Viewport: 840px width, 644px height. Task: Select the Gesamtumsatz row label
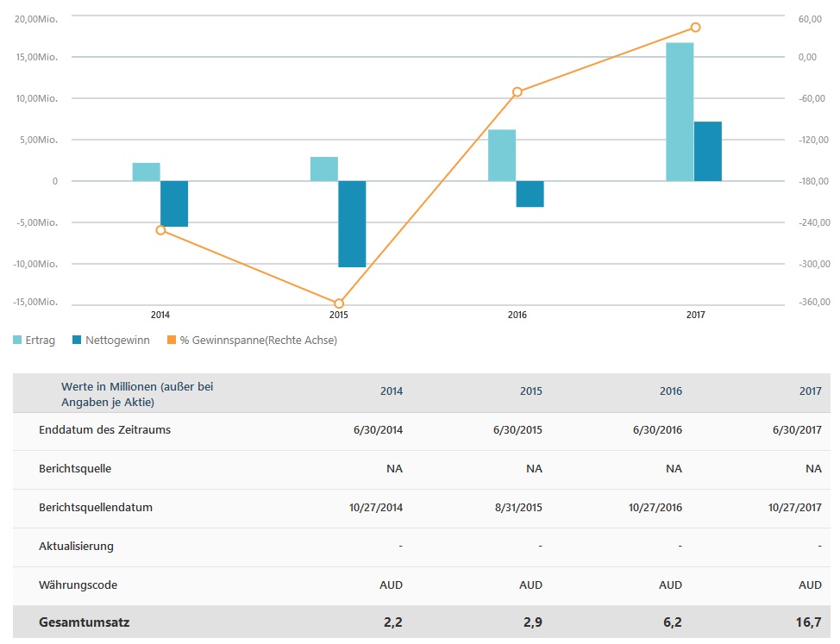[x=85, y=622]
